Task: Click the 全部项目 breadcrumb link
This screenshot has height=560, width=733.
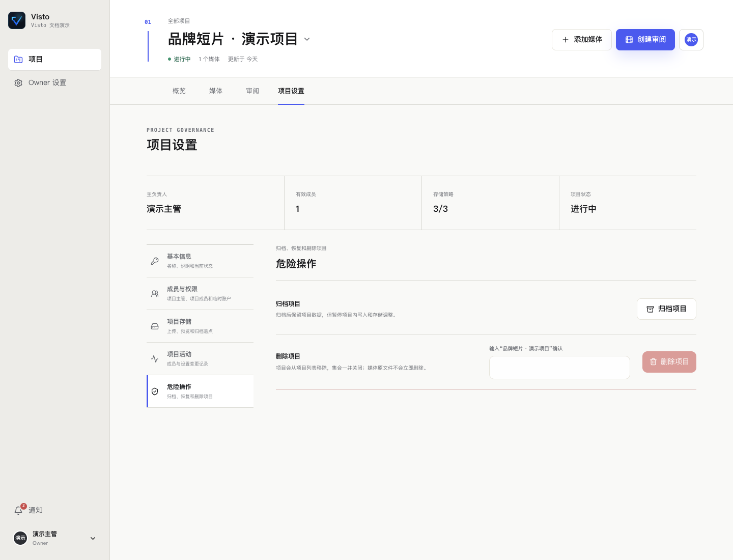Action: click(179, 21)
